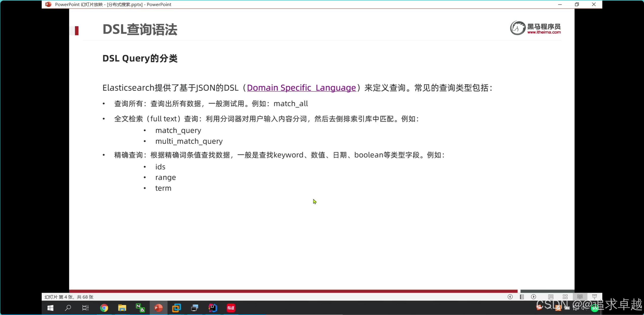Switch to IntelliJ IDEA on taskbar
Viewport: 644px width, 315px height.
pos(213,308)
